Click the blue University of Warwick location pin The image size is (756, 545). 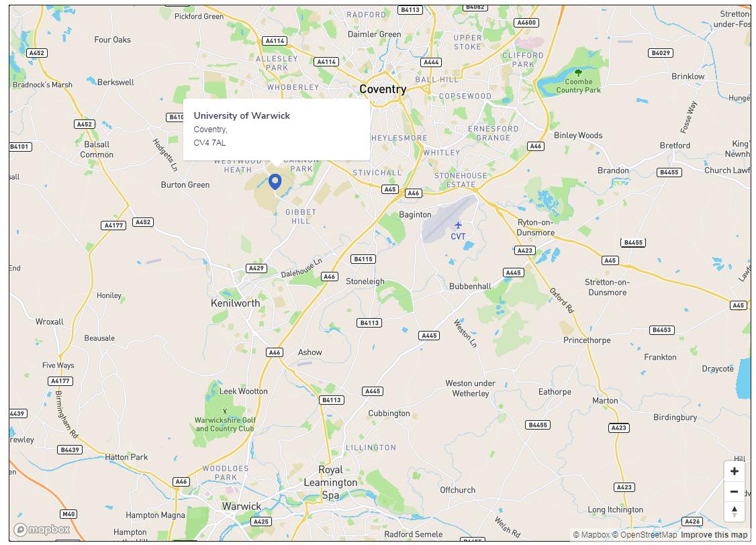[275, 182]
